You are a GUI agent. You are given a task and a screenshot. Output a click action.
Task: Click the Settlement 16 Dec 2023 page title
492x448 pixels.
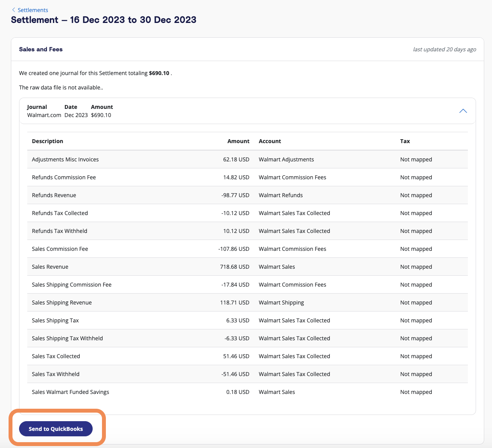point(104,20)
